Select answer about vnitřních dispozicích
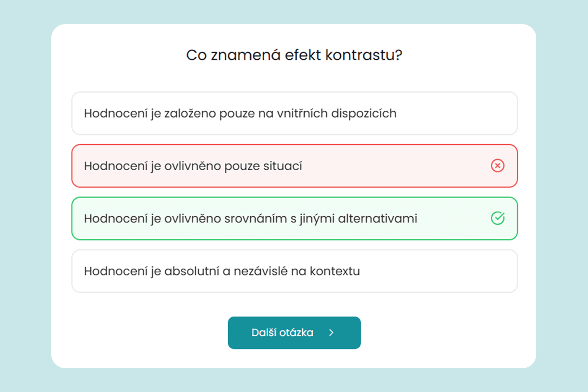Screen dimensions: 588x392 [x=268, y=113]
